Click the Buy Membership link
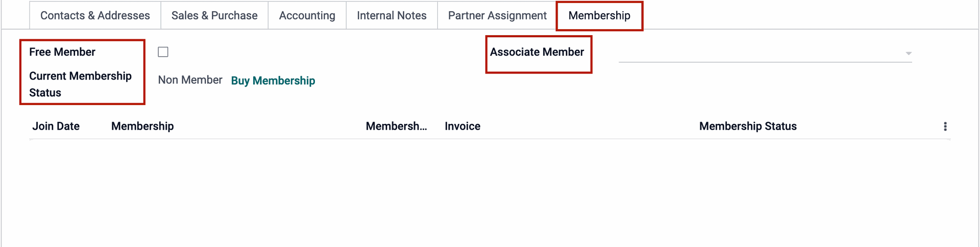 pos(273,81)
